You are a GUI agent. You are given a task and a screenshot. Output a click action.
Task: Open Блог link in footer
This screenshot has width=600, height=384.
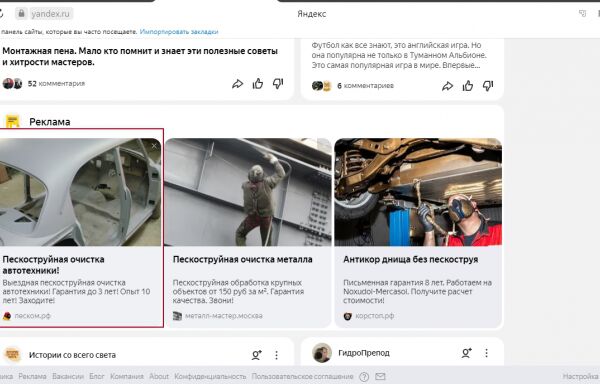tap(97, 376)
